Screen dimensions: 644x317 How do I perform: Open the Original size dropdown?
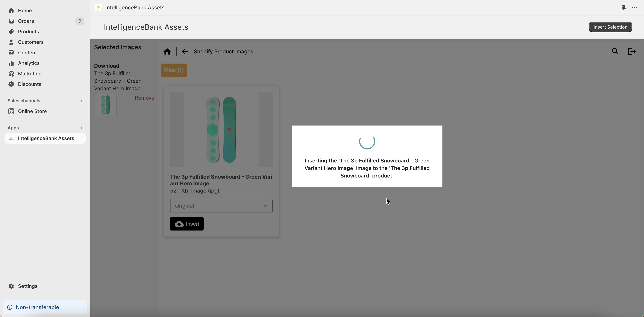[221, 206]
